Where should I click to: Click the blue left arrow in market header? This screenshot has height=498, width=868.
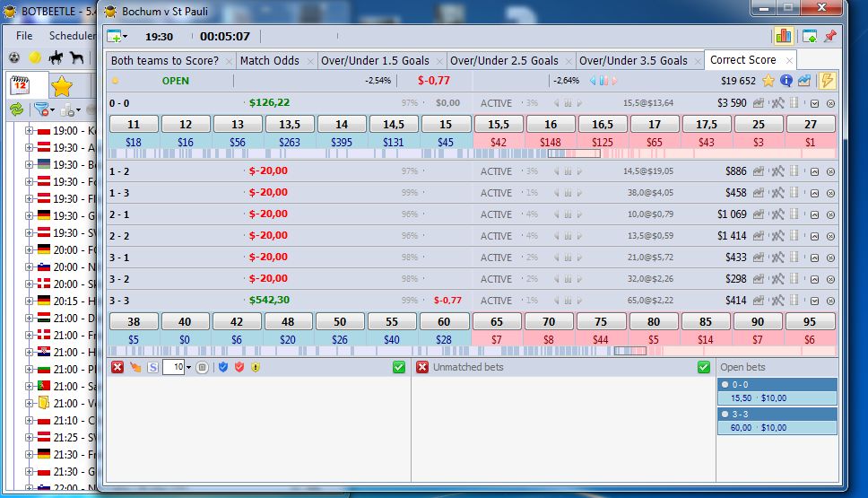click(x=593, y=81)
